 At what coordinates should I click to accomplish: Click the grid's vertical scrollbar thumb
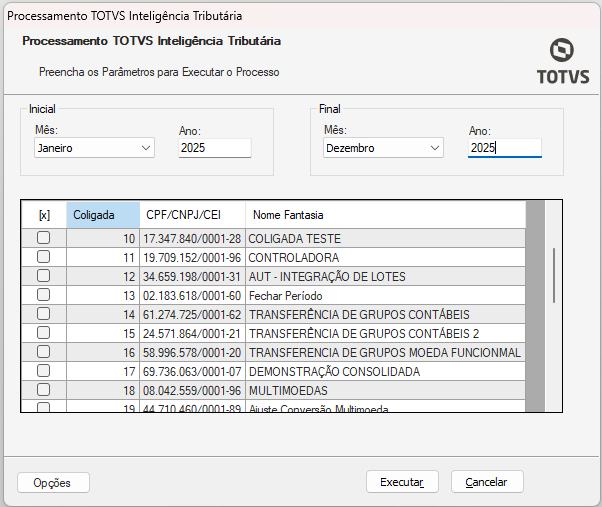[x=554, y=276]
